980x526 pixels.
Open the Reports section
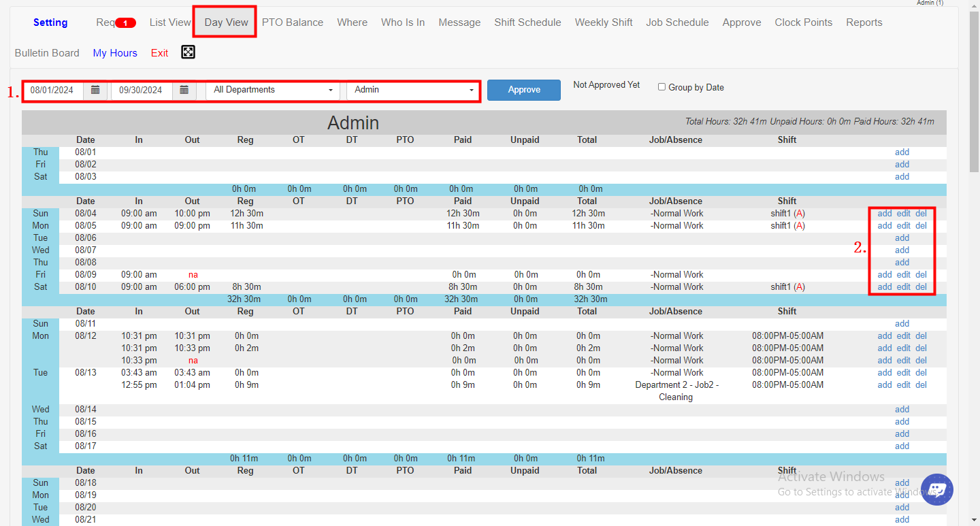864,22
